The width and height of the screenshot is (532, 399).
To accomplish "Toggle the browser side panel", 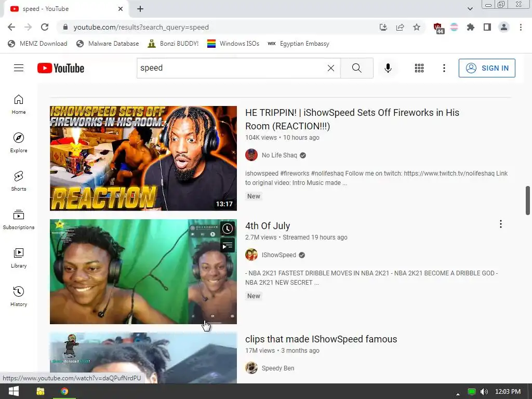I will point(487,27).
